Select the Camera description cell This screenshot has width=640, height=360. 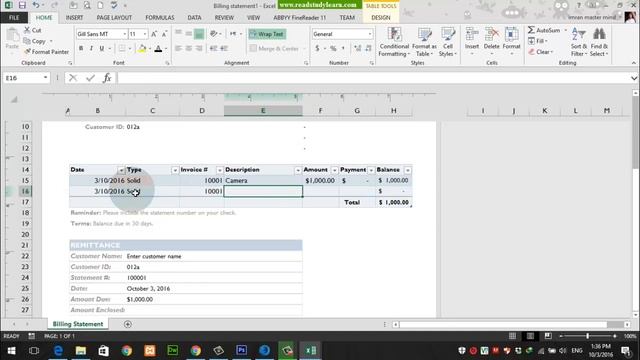263,180
